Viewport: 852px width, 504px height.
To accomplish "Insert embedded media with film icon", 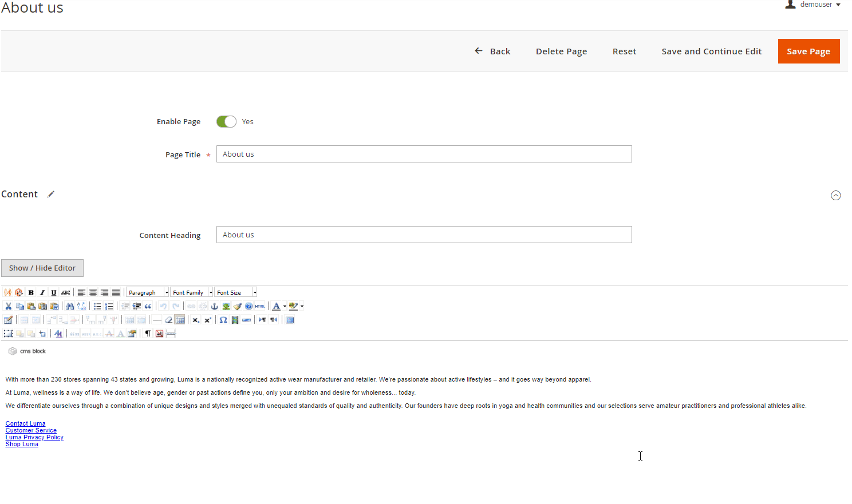I will [x=235, y=320].
